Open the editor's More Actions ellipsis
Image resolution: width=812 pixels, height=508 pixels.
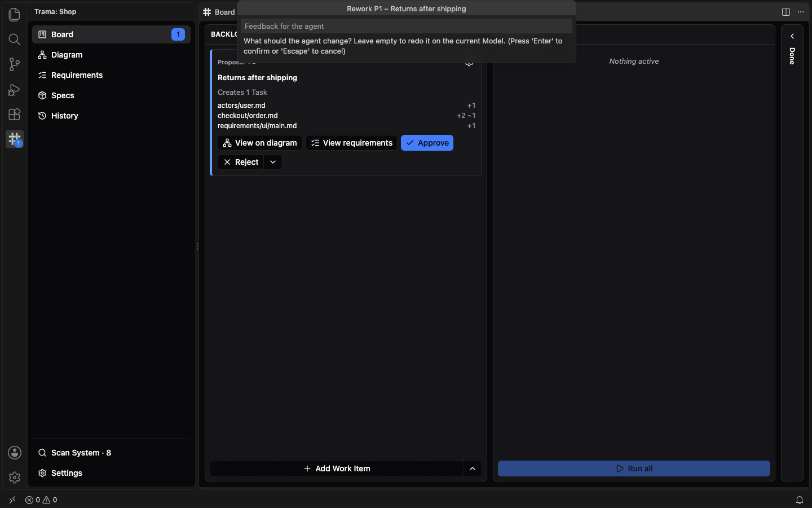point(801,12)
